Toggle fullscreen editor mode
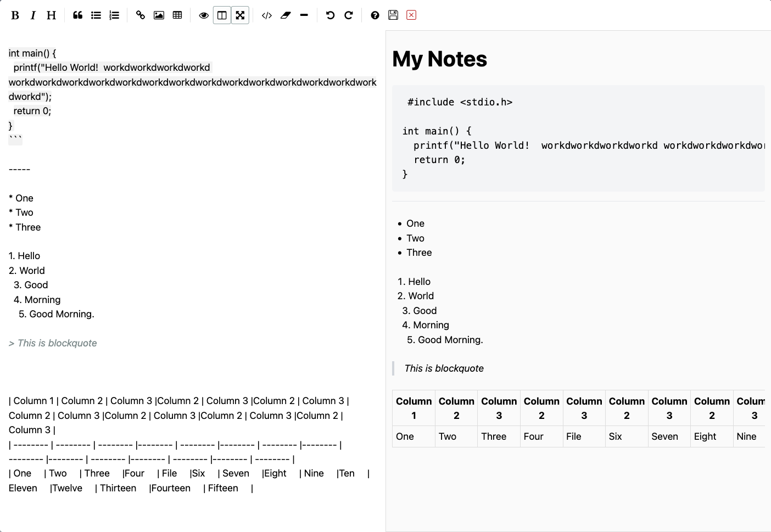The width and height of the screenshot is (771, 532). click(x=240, y=15)
